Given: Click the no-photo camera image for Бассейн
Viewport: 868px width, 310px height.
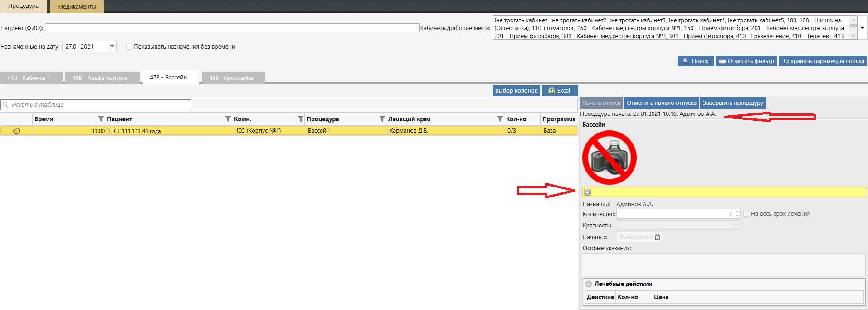Looking at the screenshot, I should click(x=609, y=157).
